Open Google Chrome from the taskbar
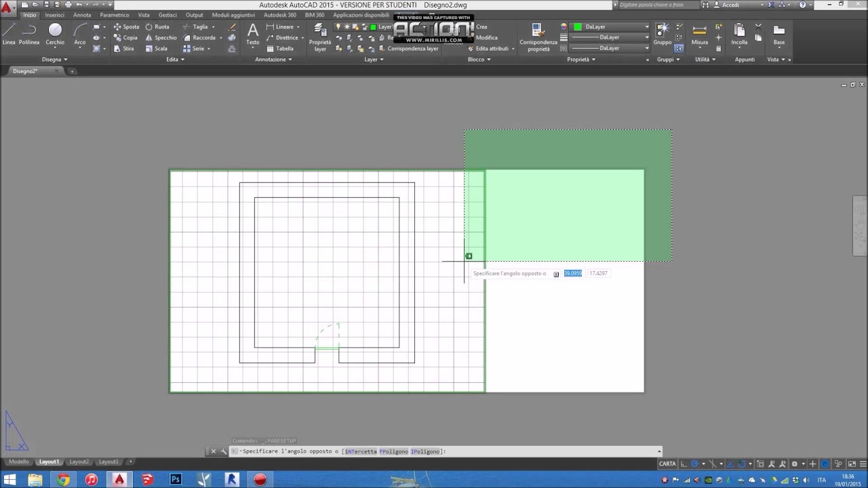 point(63,479)
